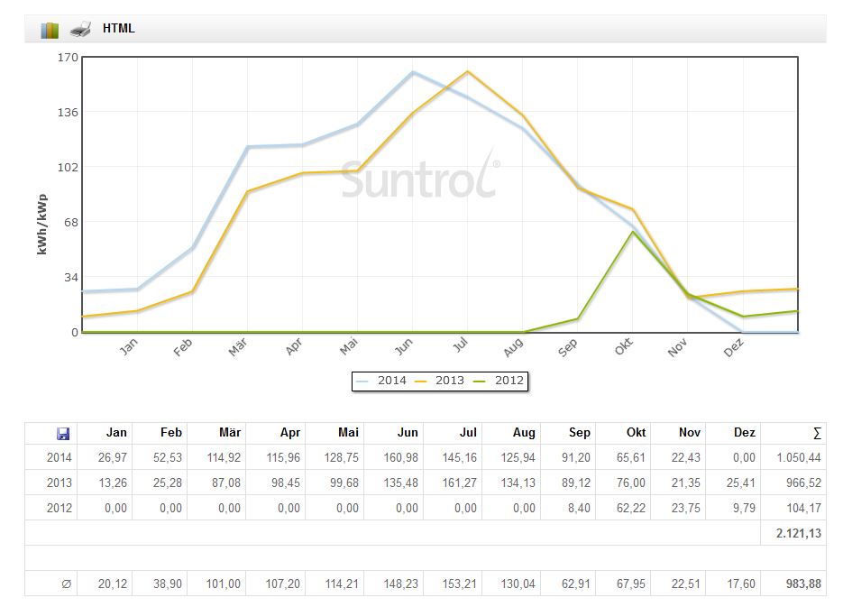The image size is (843, 616).
Task: Toggle the 2014 series in legend
Action: tap(383, 381)
